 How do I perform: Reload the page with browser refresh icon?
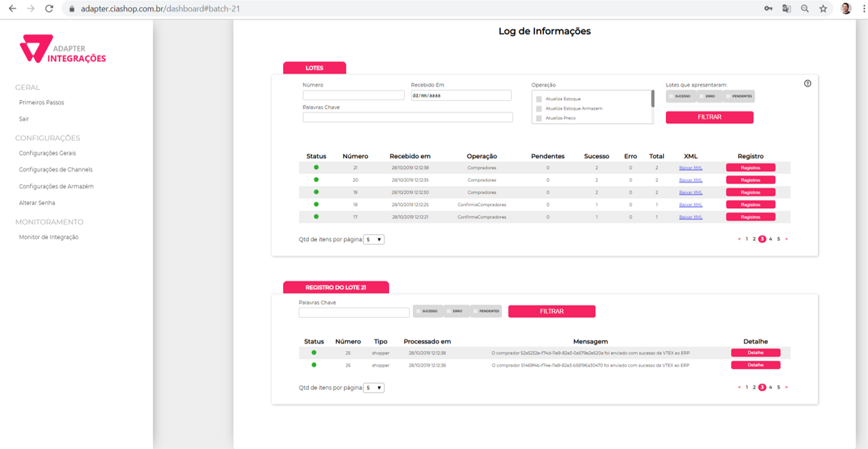(49, 9)
